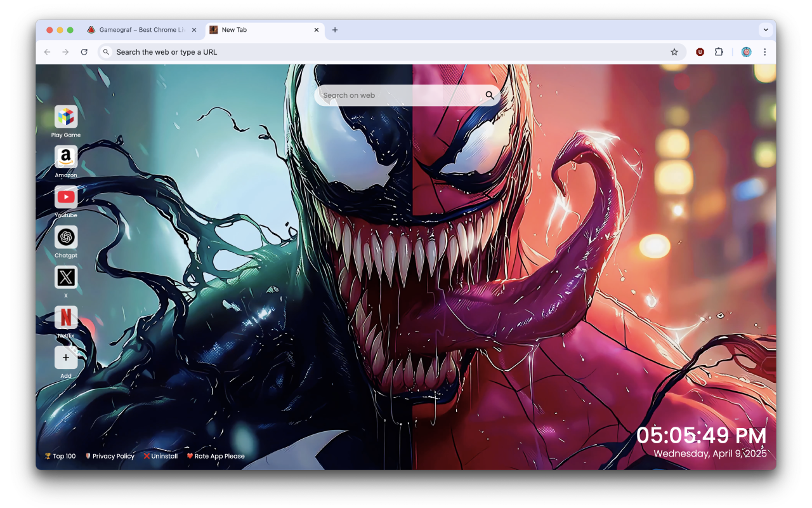Screen dimensions: 812x508
Task: Click the window dropdown chevron at top right
Action: tap(766, 29)
